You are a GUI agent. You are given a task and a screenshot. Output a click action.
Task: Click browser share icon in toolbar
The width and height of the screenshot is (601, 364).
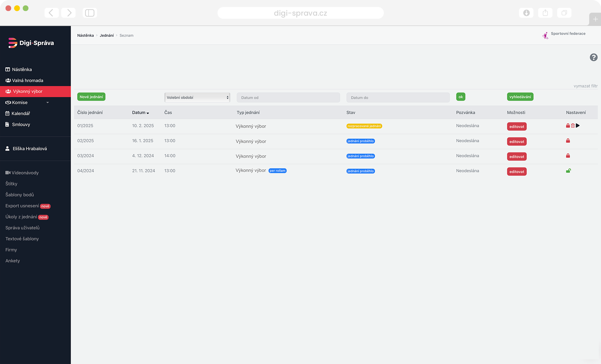coord(545,13)
